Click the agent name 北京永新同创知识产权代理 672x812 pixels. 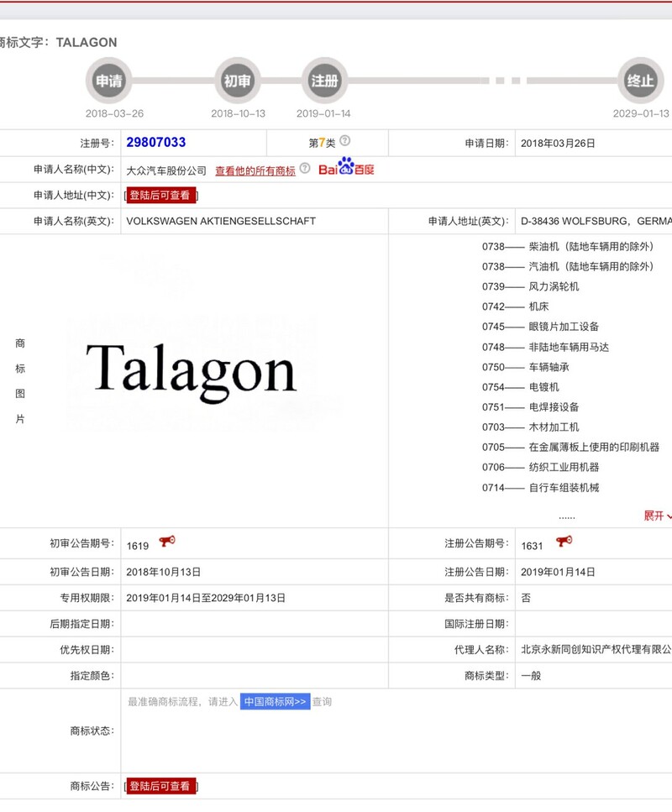(x=596, y=650)
